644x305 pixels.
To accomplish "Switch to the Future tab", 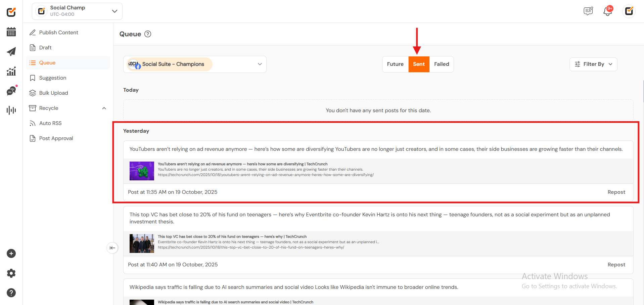I will point(395,64).
